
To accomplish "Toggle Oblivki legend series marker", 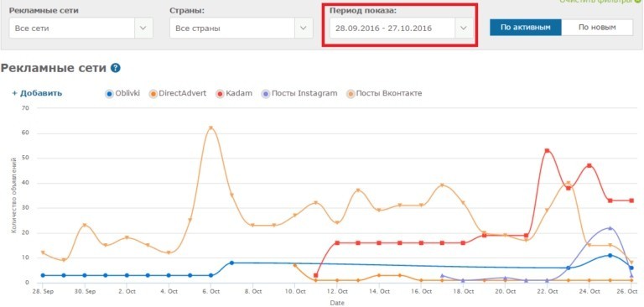I will point(109,94).
